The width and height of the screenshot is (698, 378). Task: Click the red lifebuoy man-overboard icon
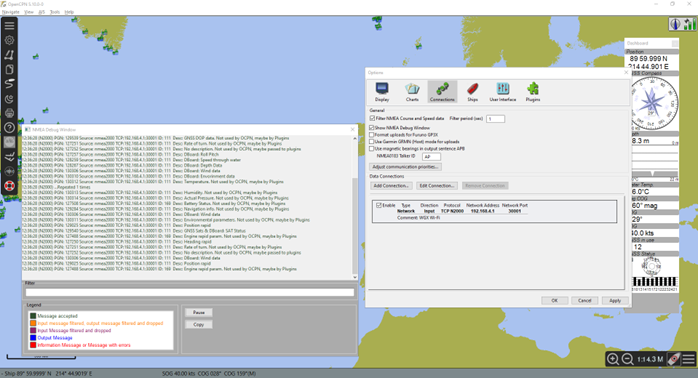[9, 186]
